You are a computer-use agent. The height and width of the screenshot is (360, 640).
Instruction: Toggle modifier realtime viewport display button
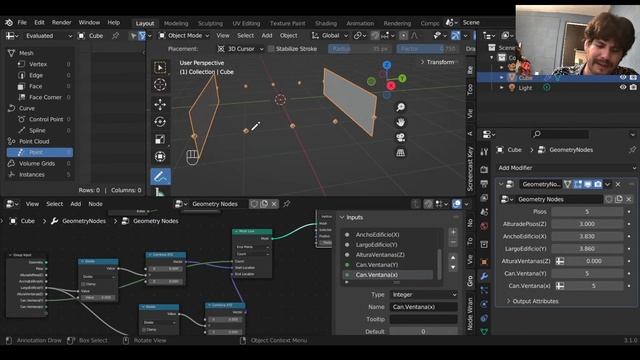pyautogui.click(x=588, y=184)
